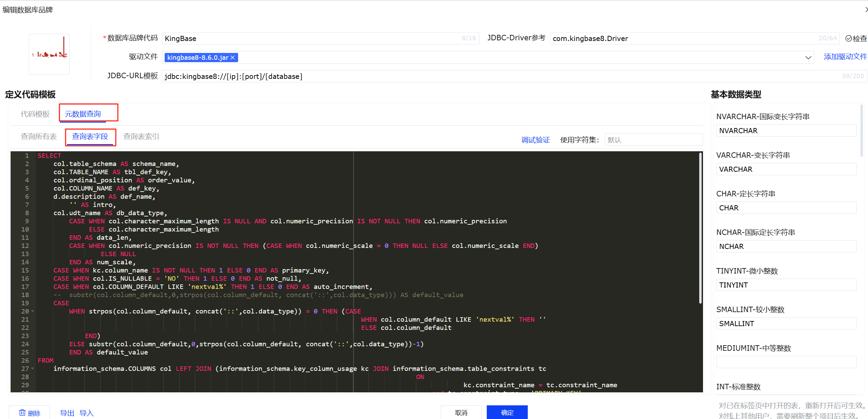868x419 pixels.
Task: Switch to the 代码模板 tab
Action: coord(35,114)
